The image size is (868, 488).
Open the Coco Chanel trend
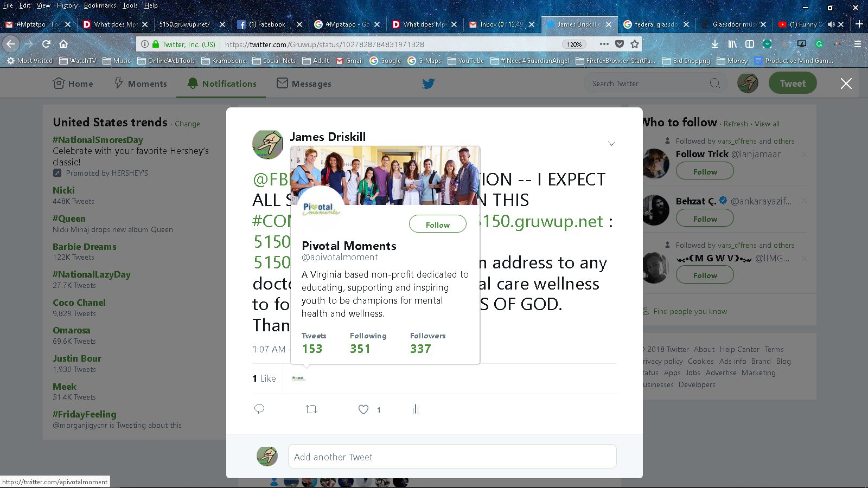(x=79, y=303)
